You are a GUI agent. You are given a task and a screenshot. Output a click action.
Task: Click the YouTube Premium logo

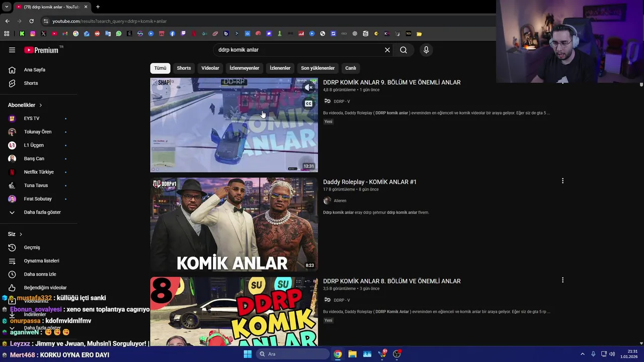(x=41, y=50)
